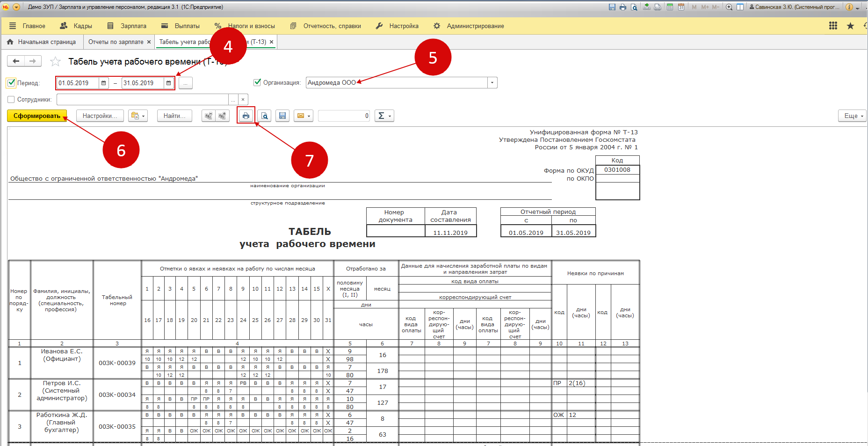Viewport: 868px width, 446px height.
Task: Click the zoom magnifier icon in title bar
Action: point(729,7)
